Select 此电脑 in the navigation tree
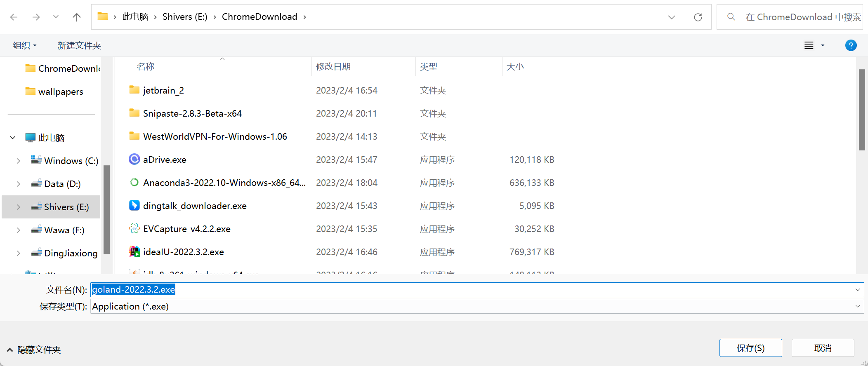Screen dimensions: 868x366 point(45,138)
